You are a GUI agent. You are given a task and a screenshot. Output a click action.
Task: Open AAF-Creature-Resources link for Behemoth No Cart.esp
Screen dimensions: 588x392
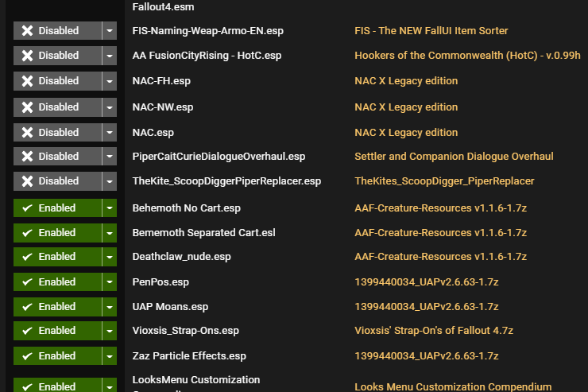(x=441, y=208)
